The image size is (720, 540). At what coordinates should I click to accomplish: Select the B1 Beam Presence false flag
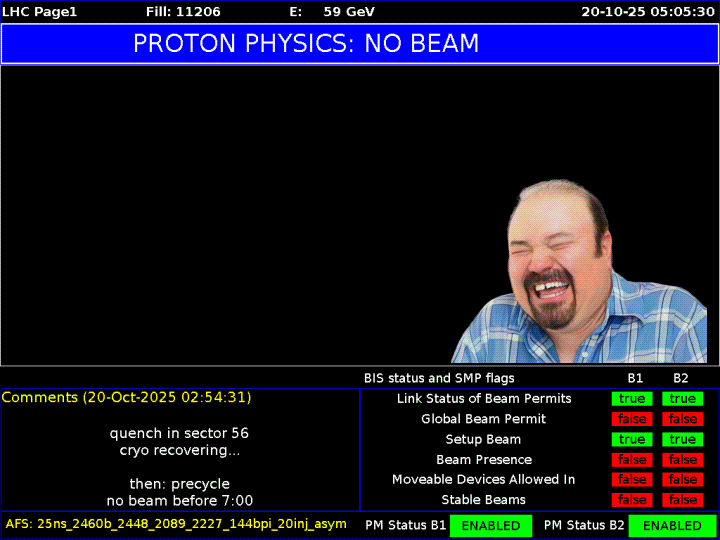pyautogui.click(x=632, y=460)
